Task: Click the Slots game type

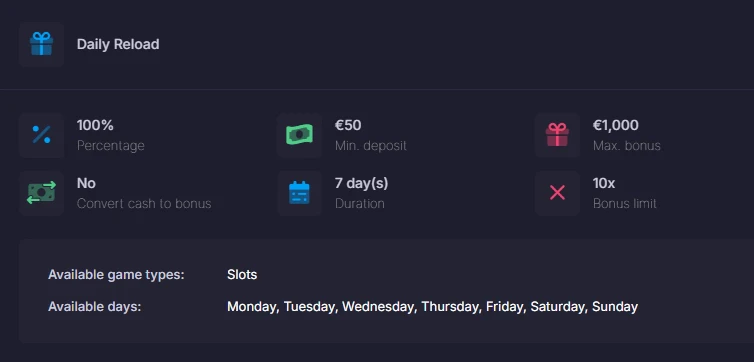Action: click(242, 275)
